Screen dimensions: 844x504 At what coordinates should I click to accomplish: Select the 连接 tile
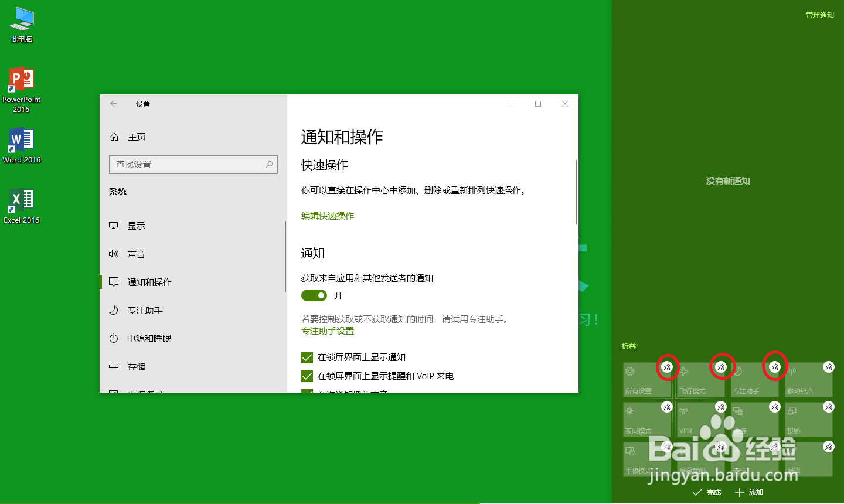coord(754,420)
